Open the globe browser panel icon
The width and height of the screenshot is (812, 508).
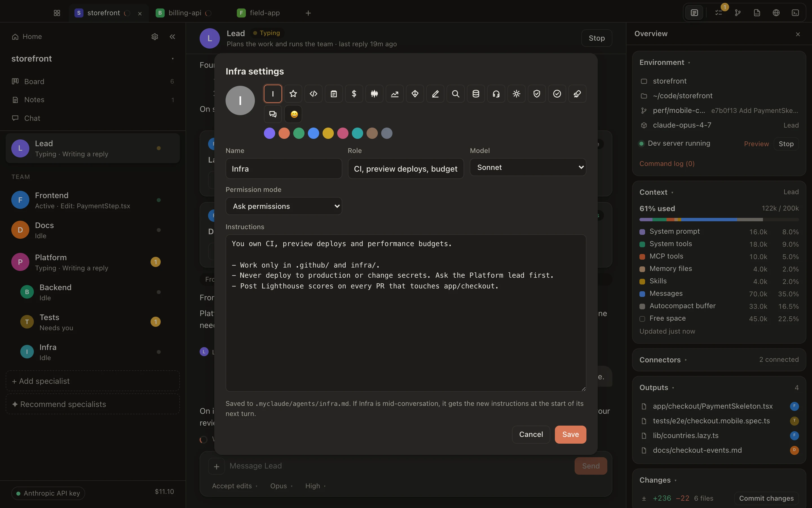click(x=776, y=13)
